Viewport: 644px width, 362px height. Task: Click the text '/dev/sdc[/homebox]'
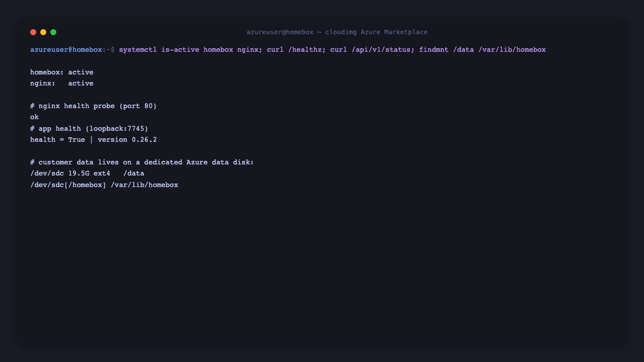coord(68,185)
